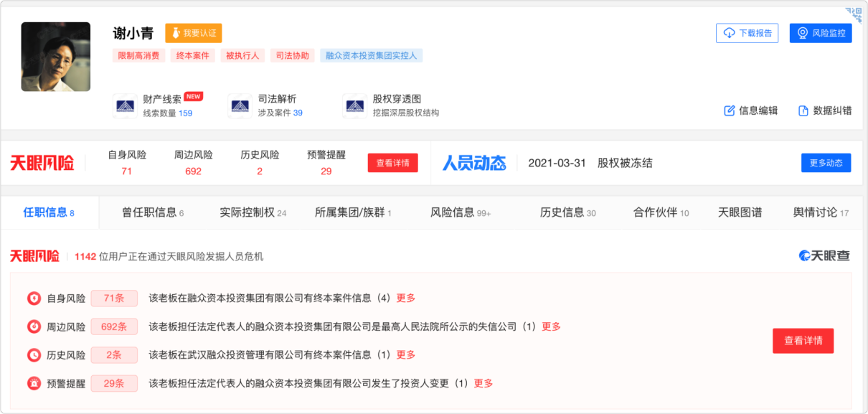
Task: Click the 终本案件 tag
Action: (x=192, y=55)
